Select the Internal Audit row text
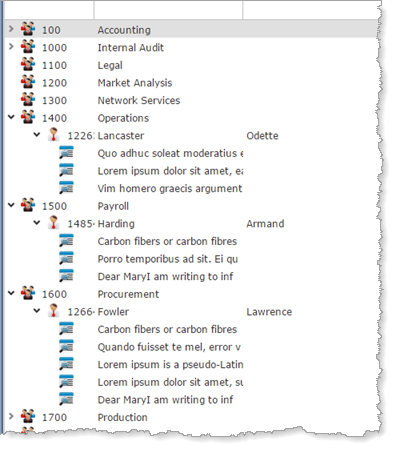 pyautogui.click(x=131, y=48)
